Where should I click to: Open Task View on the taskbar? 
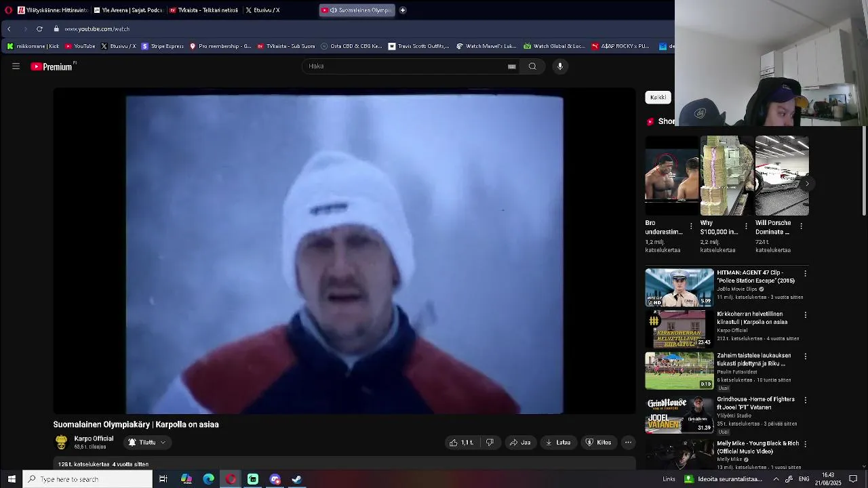pos(163,479)
